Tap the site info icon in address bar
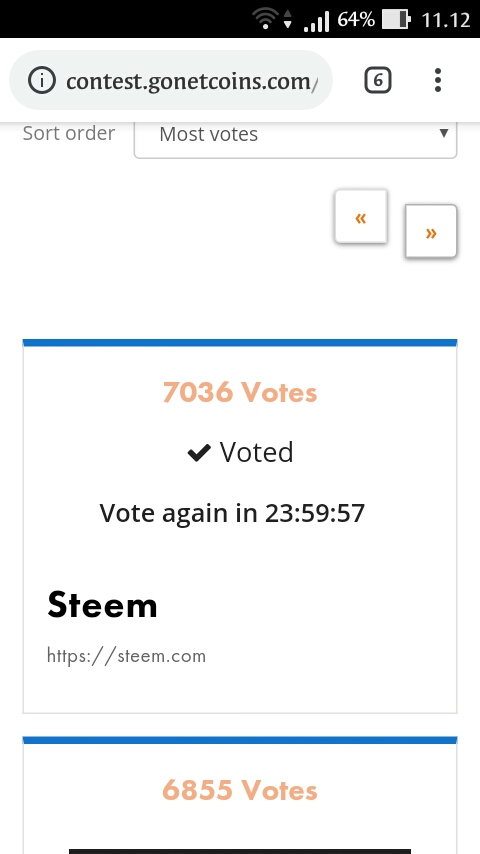This screenshot has width=480, height=854. tap(41, 81)
